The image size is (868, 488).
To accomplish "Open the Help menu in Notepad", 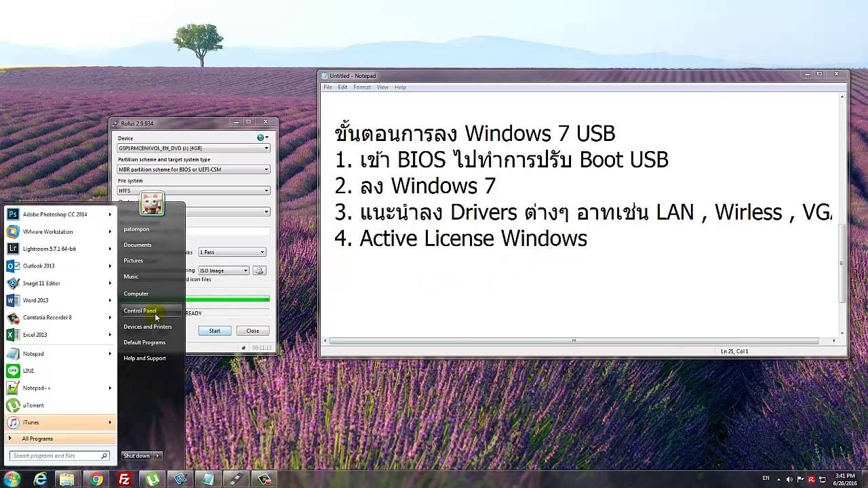I will tap(400, 87).
